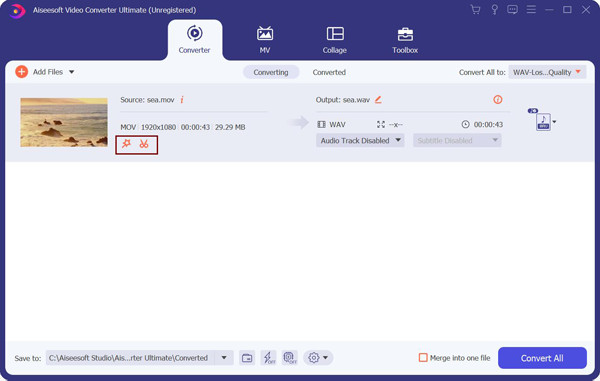Toggle the hardware acceleration lightning icon
The width and height of the screenshot is (600, 381).
pos(269,358)
